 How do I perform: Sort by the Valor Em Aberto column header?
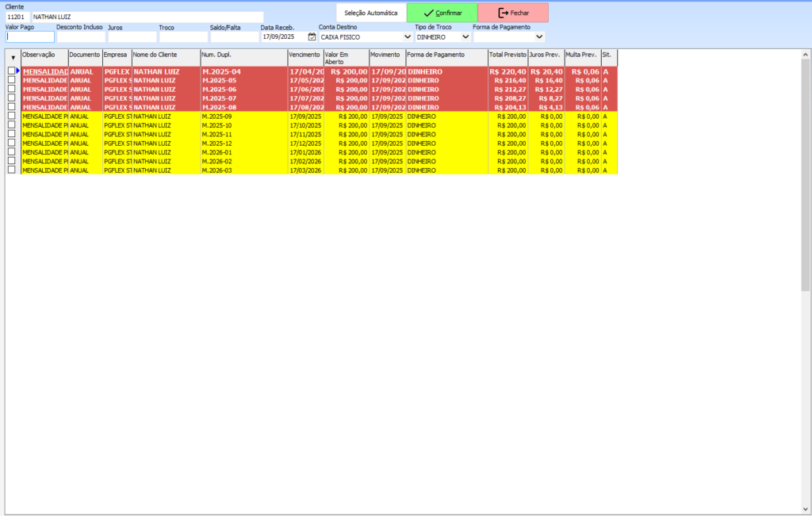tap(347, 58)
